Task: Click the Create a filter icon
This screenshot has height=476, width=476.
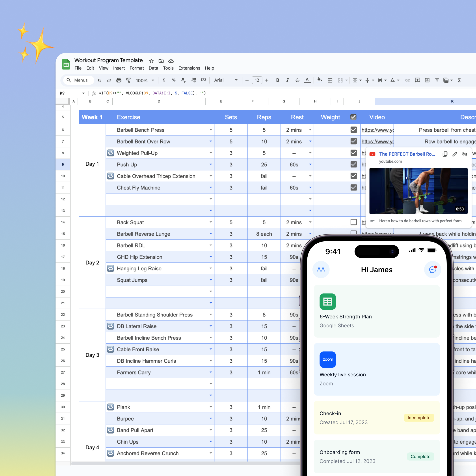Action: tap(437, 80)
